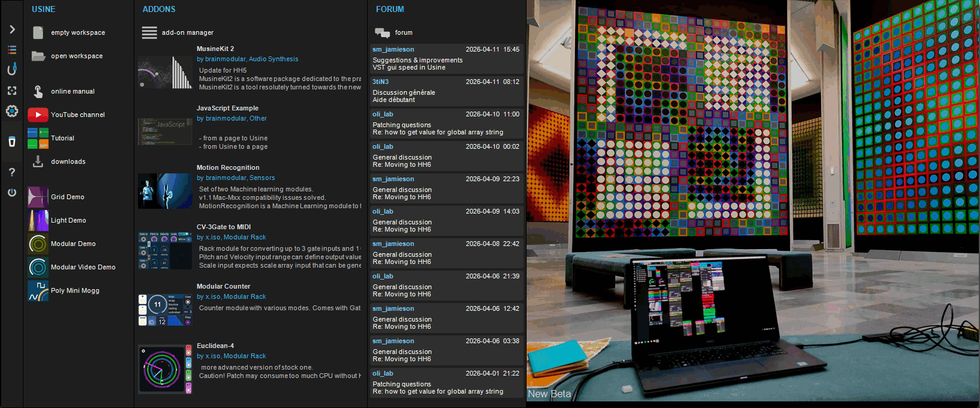Open oli_lab's post dated 2026-04-09 14:03
This screenshot has height=408, width=980.
446,221
